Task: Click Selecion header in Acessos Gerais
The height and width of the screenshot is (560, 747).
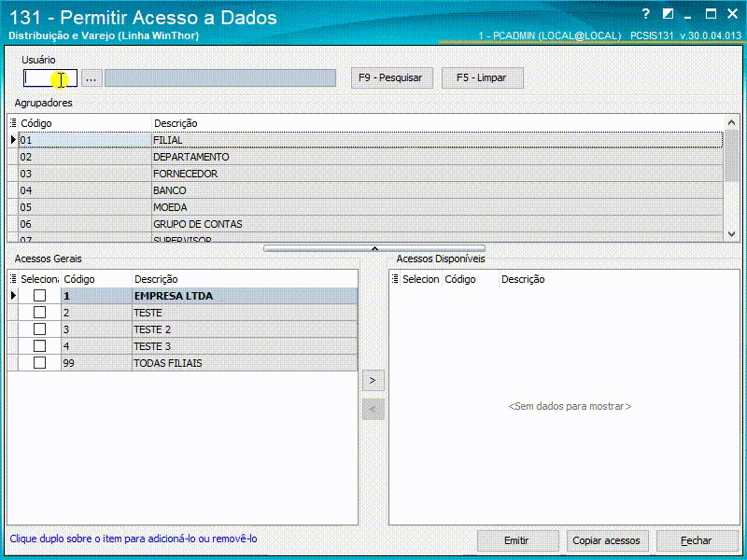Action: tap(39, 279)
